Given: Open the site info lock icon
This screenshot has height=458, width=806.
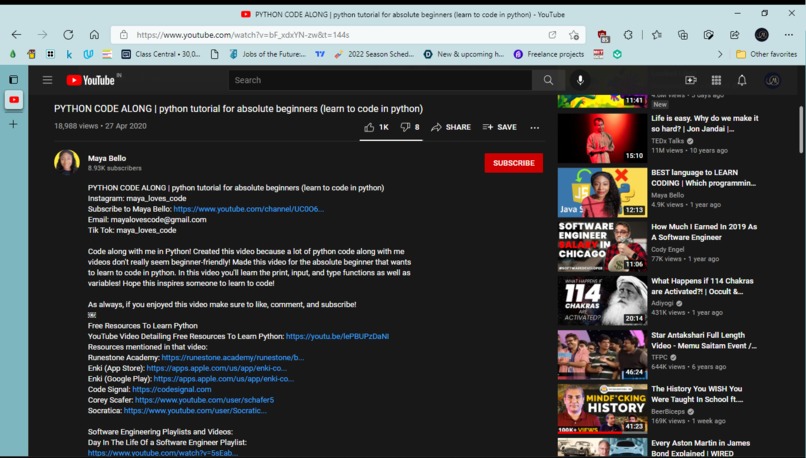Looking at the screenshot, I should pos(123,35).
